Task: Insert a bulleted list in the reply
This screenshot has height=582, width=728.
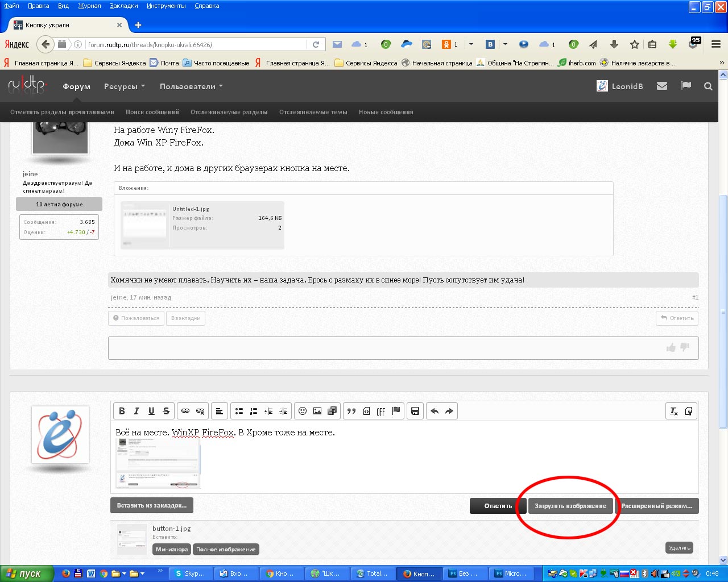Action: 239,411
